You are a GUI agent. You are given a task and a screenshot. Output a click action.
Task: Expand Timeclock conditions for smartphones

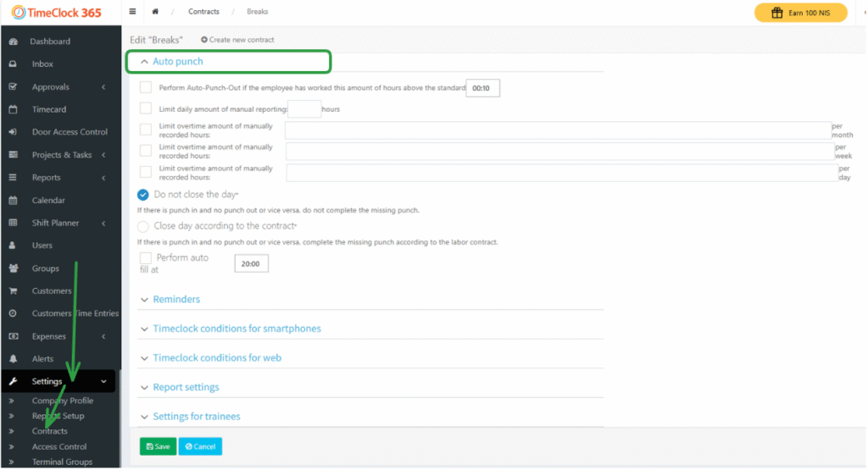click(x=236, y=329)
